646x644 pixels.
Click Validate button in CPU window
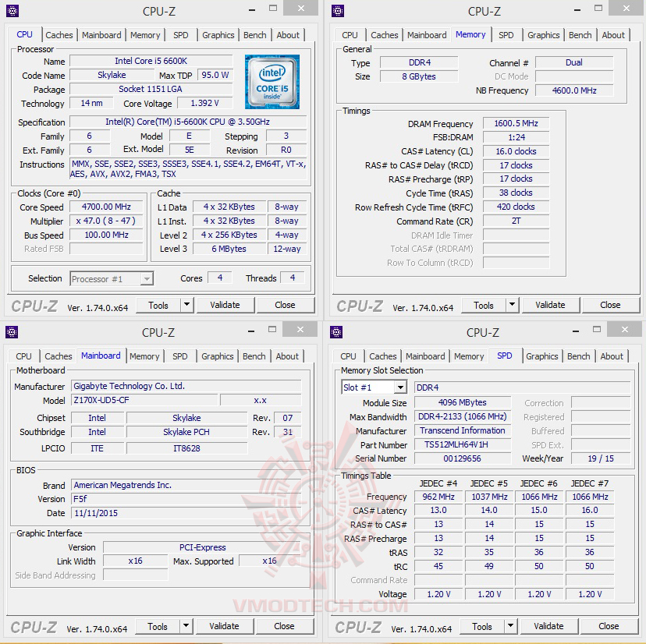point(225,305)
